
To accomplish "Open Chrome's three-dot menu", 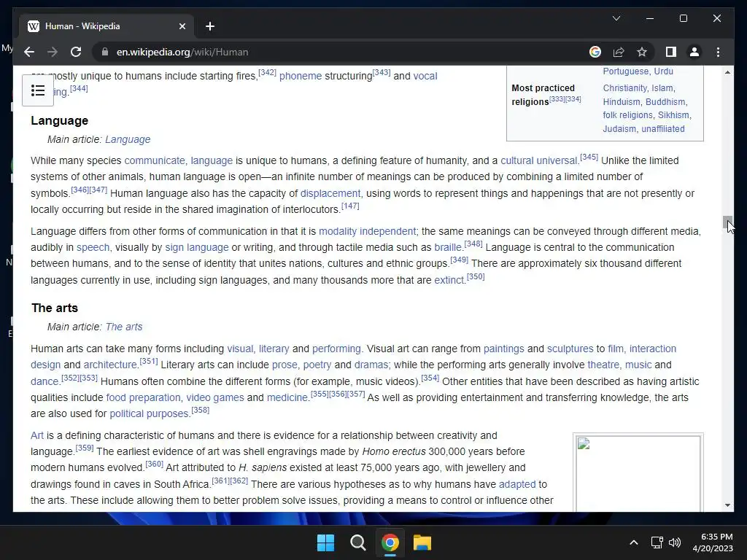I will pyautogui.click(x=718, y=52).
